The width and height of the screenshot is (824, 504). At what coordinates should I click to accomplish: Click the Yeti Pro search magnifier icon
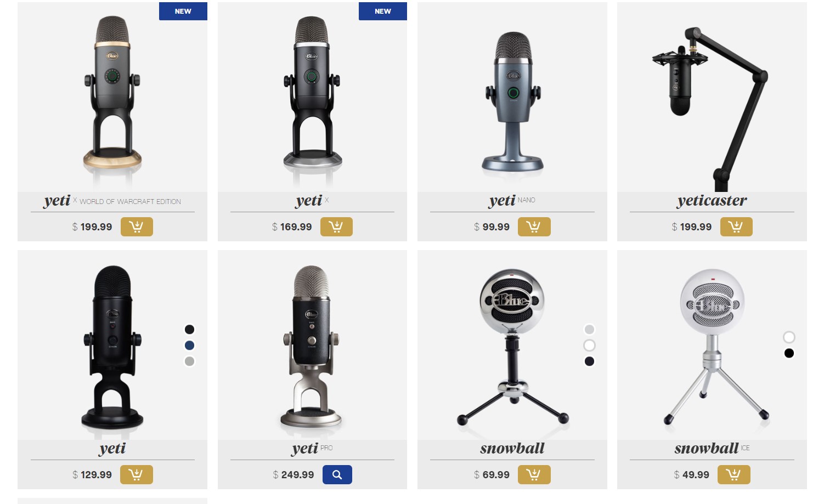[x=337, y=474]
